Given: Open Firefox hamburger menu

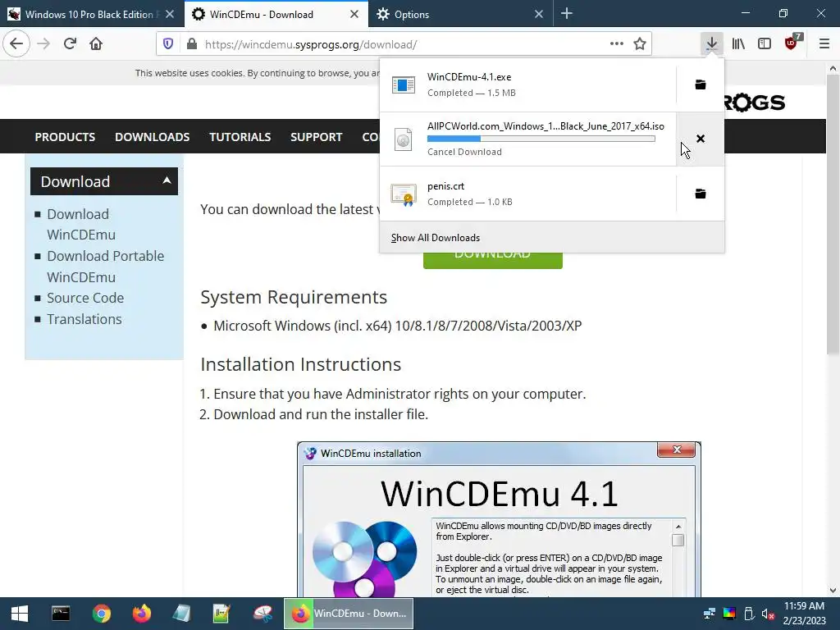Looking at the screenshot, I should pos(824,44).
